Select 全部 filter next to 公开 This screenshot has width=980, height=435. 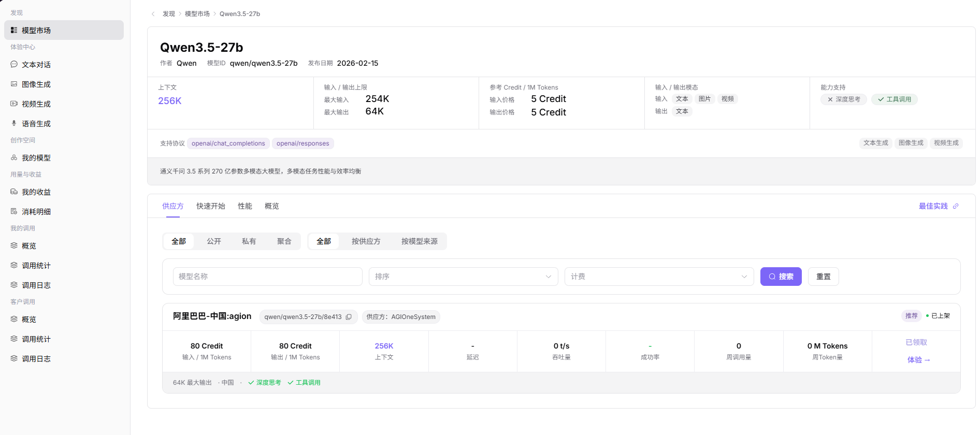click(179, 241)
